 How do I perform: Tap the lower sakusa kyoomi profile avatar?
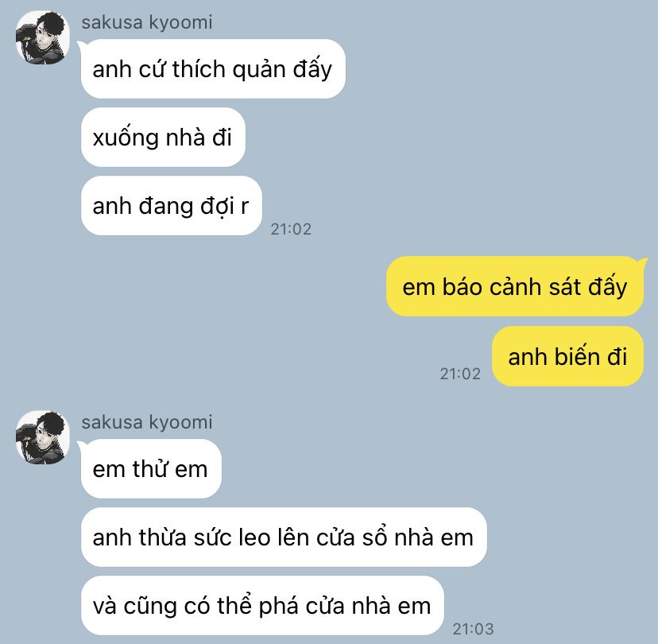pos(42,437)
